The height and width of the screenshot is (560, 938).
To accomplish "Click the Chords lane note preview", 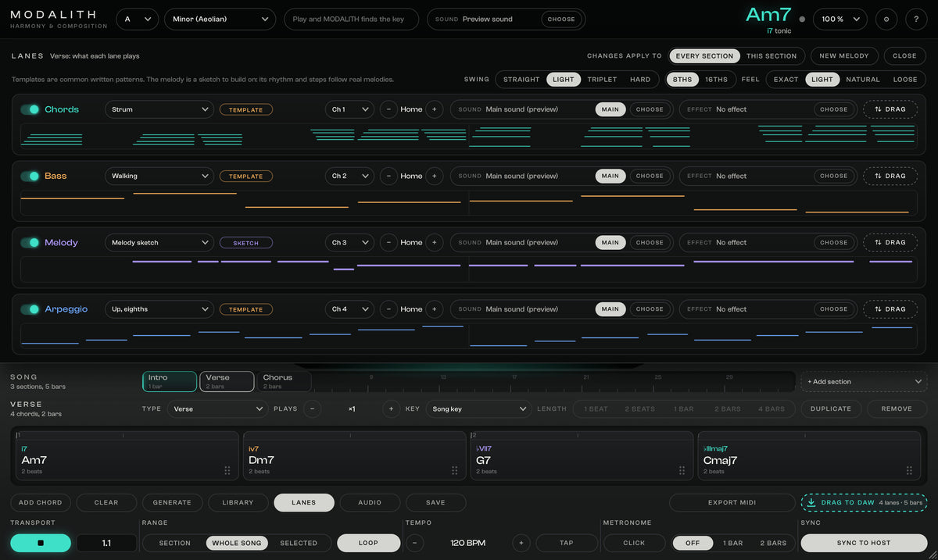I will coord(469,137).
